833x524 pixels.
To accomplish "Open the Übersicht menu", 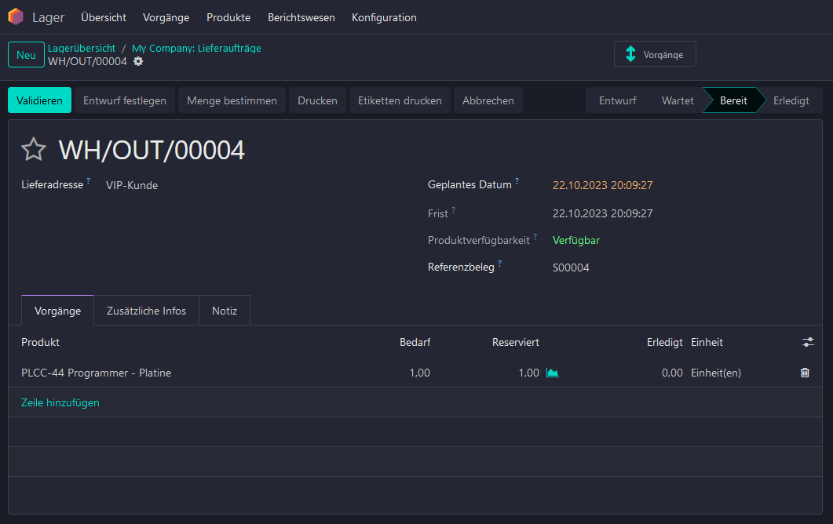I will (x=104, y=18).
